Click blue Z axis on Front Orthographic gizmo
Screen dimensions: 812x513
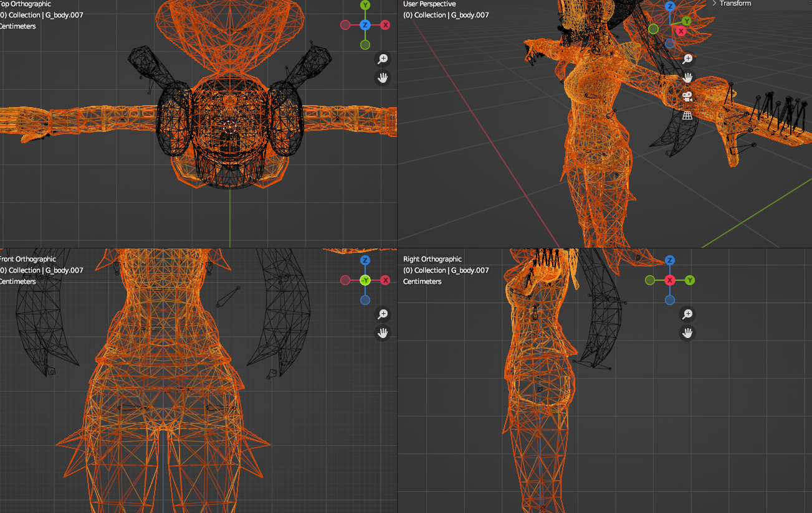(365, 260)
